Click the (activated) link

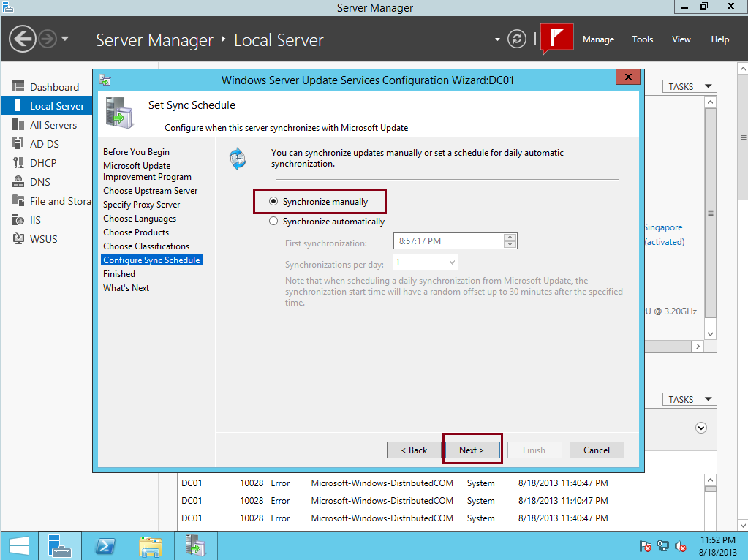665,242
